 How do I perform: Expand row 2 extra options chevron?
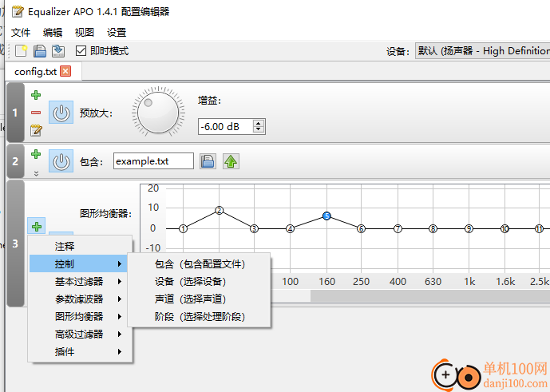tap(36, 173)
